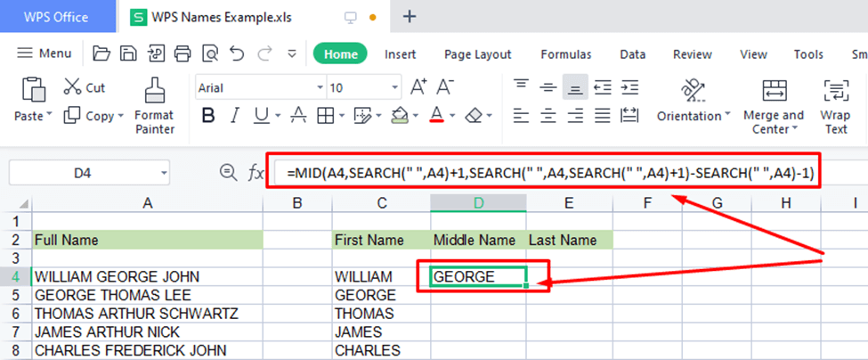Click in the formula bar MID formula
This screenshot has height=360, width=868.
(550, 174)
